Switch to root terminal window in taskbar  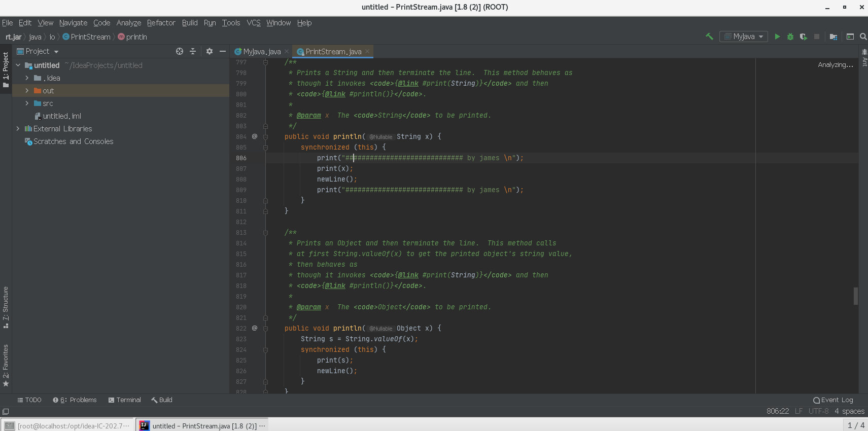click(x=67, y=425)
